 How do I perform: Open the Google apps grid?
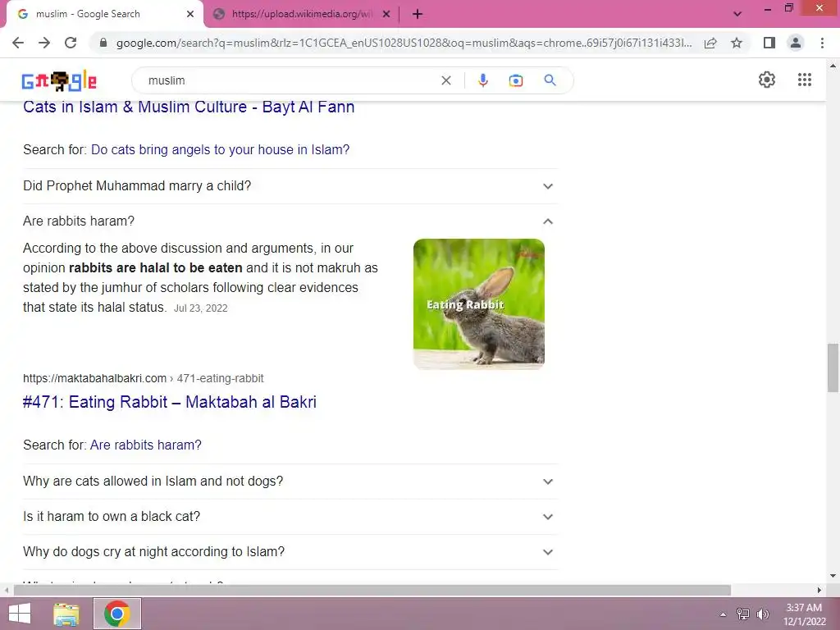[805, 80]
